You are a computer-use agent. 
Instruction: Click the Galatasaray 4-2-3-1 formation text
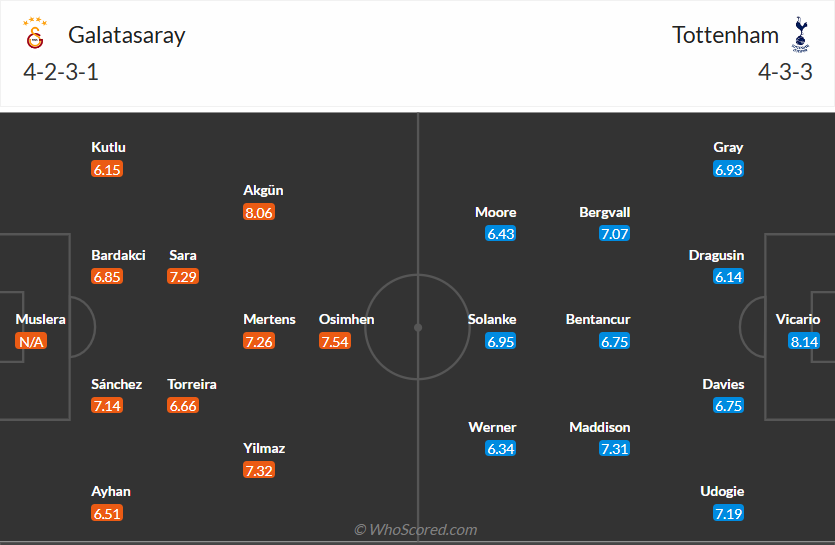pos(60,72)
